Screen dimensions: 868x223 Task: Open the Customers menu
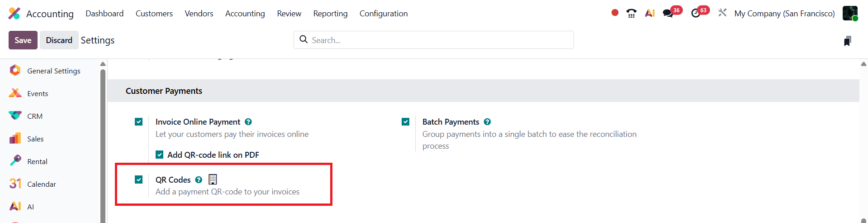coord(154,14)
